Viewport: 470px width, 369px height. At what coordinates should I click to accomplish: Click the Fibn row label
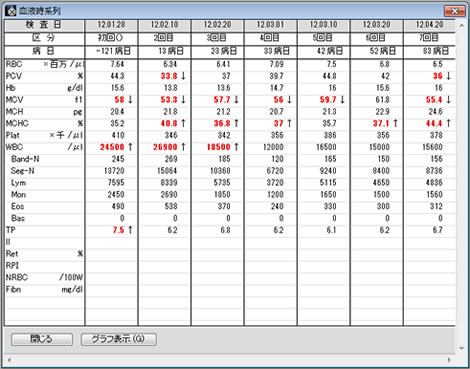(x=13, y=289)
